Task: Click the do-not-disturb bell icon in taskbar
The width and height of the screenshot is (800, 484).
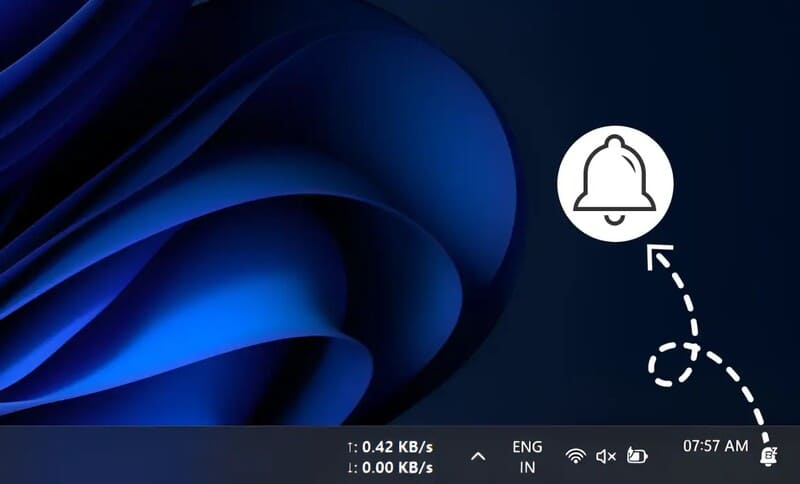Action: point(768,455)
